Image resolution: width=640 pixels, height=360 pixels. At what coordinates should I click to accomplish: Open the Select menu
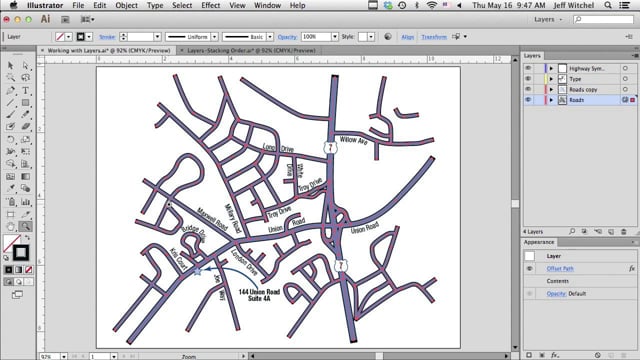coord(182,5)
